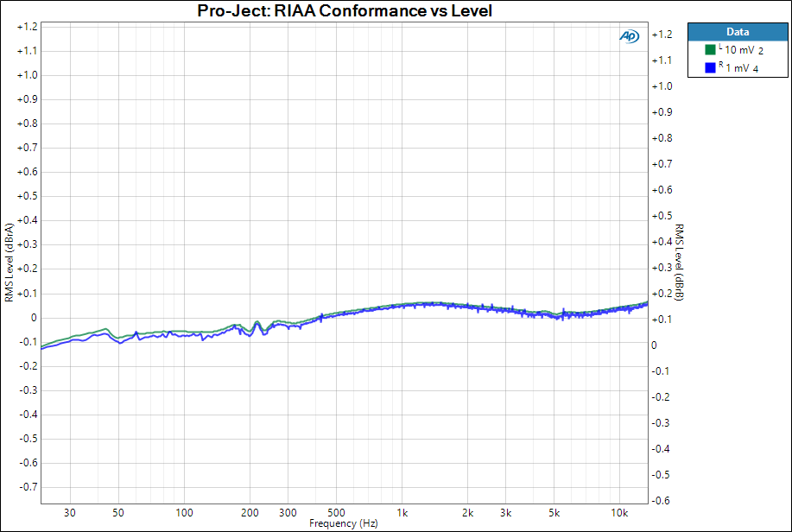Click the graph title 'Pro-Ject: RIAA Conformance vs Level'
The width and height of the screenshot is (792, 532).
[345, 10]
